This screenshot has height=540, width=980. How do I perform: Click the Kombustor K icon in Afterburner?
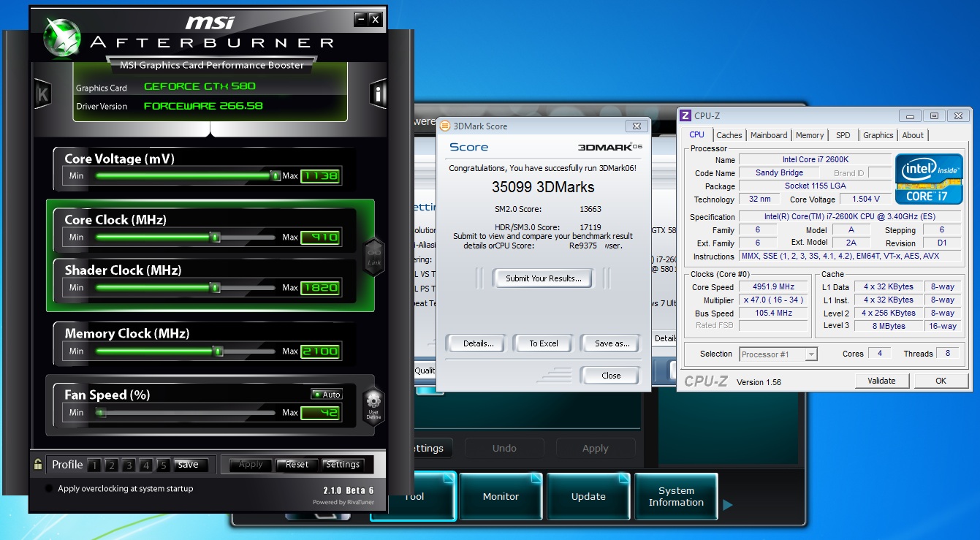coord(42,94)
